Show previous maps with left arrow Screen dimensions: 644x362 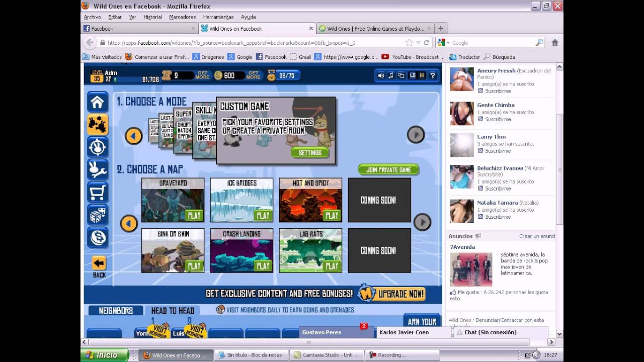click(x=129, y=223)
